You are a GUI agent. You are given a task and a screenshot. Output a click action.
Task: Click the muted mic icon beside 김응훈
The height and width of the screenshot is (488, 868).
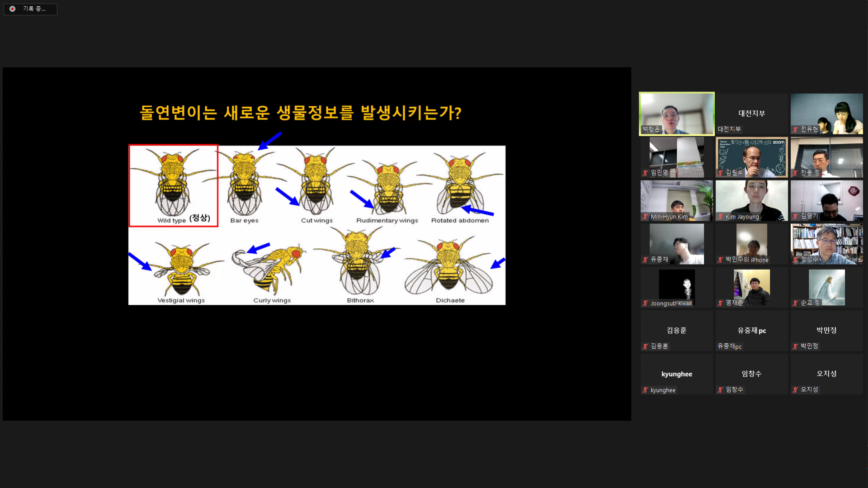click(646, 346)
